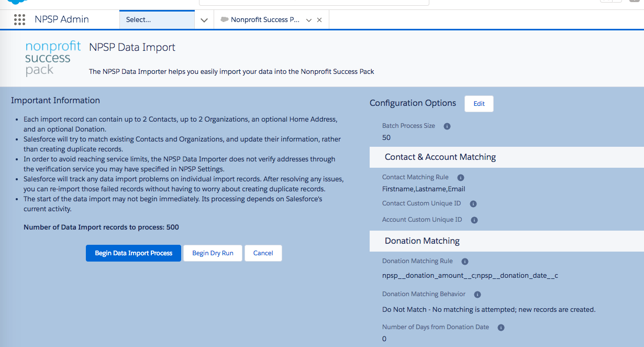Start a dry run of the import
The width and height of the screenshot is (644, 347).
pyautogui.click(x=213, y=253)
